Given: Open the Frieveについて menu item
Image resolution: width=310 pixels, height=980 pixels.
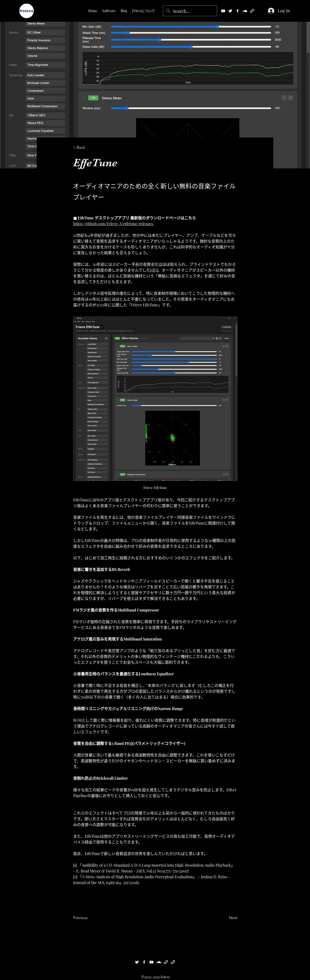Looking at the screenshot, I should click(x=143, y=11).
